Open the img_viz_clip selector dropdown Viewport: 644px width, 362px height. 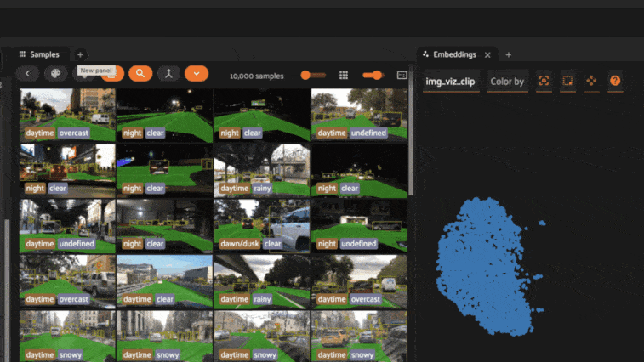(x=452, y=82)
